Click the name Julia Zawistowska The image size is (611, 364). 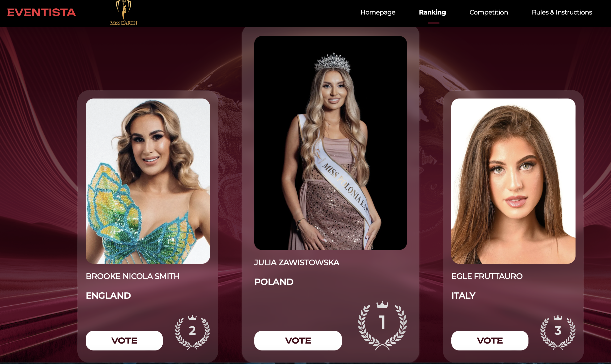point(297,263)
